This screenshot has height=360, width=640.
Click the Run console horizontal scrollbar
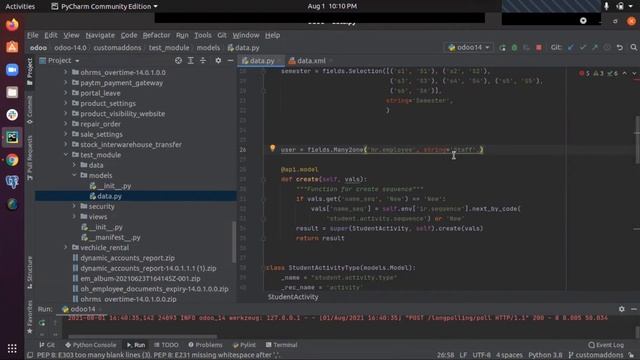click(142, 337)
